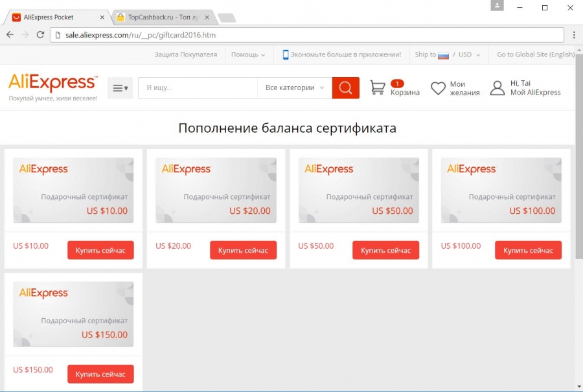Click the US $20.00 price text below card
This screenshot has height=392, width=583.
click(173, 246)
